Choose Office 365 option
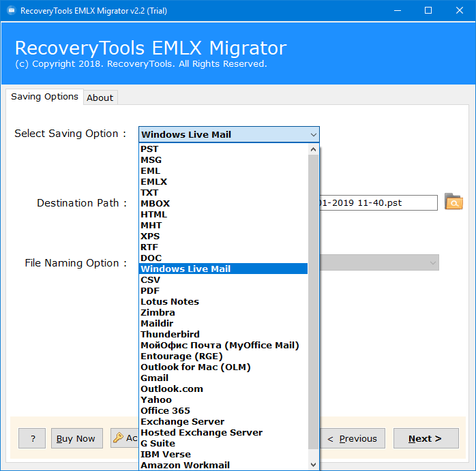The width and height of the screenshot is (476, 471). (223, 411)
